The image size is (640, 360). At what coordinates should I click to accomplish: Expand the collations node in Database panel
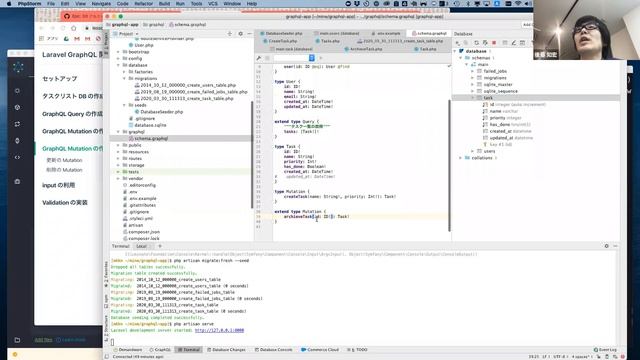[460, 158]
